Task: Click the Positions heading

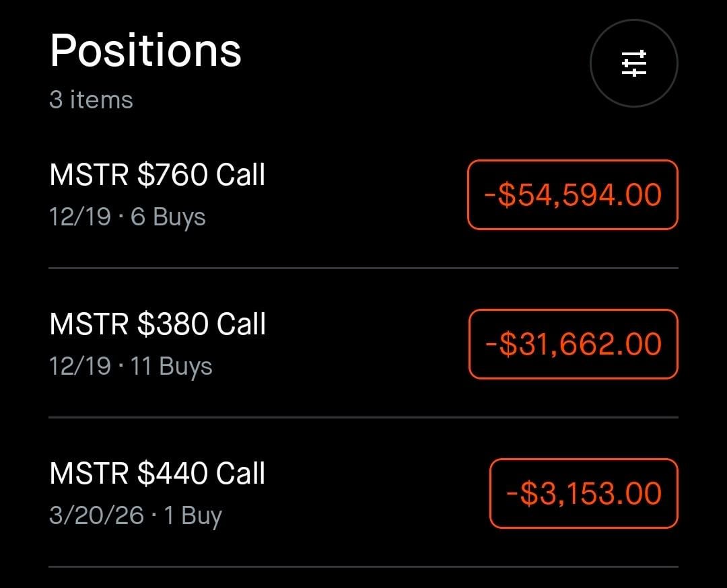Action: point(145,50)
